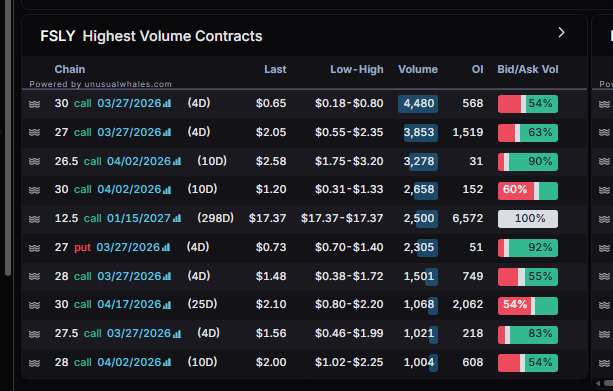The height and width of the screenshot is (391, 613).
Task: Click the 60% bid/ask volume bar
Action: point(528,190)
